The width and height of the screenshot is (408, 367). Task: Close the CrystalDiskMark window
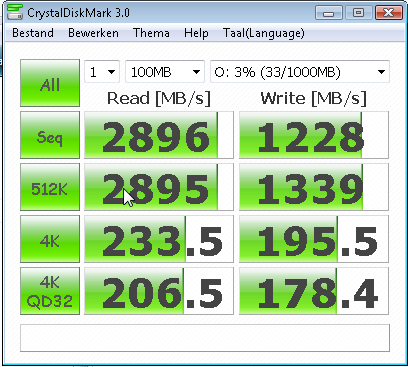(x=389, y=13)
